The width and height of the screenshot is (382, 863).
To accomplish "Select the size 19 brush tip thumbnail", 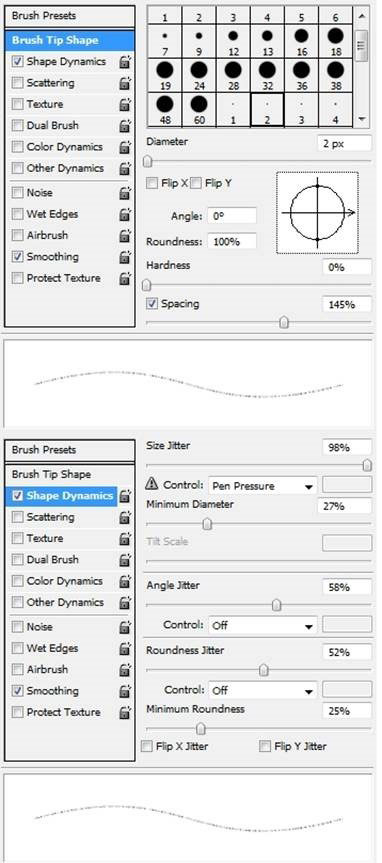I will tap(165, 75).
